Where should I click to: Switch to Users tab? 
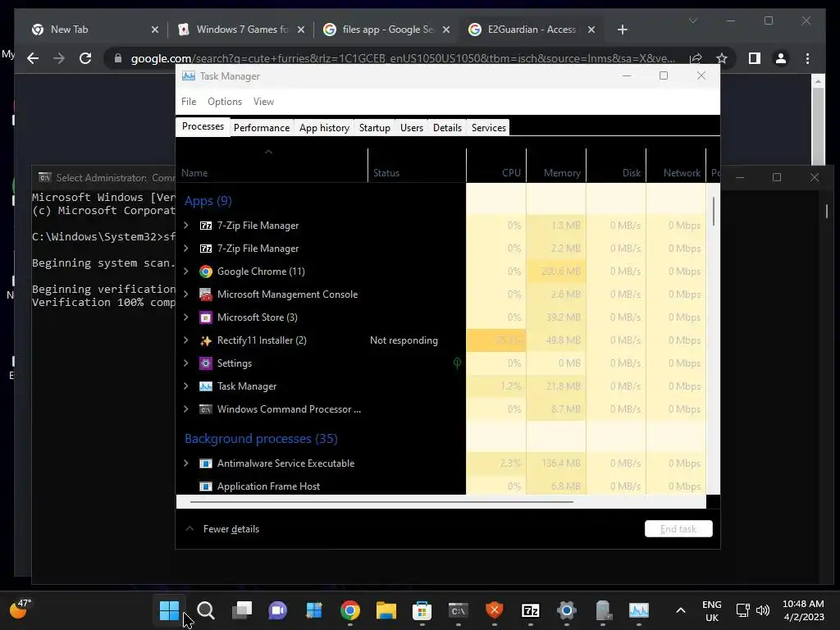(412, 127)
